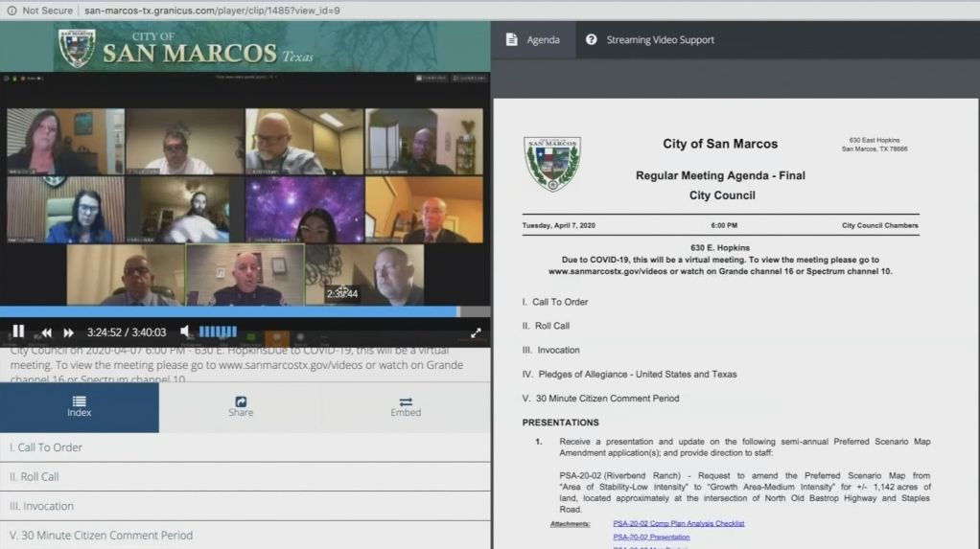The image size is (980, 549).
Task: Open the Index tab
Action: (x=80, y=407)
